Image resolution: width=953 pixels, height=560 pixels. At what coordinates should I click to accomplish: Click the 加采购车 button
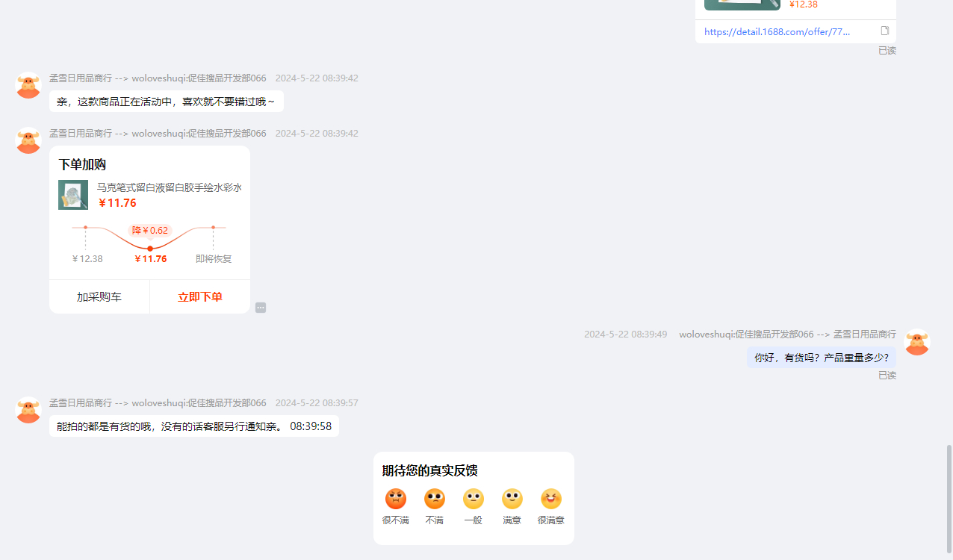(99, 297)
